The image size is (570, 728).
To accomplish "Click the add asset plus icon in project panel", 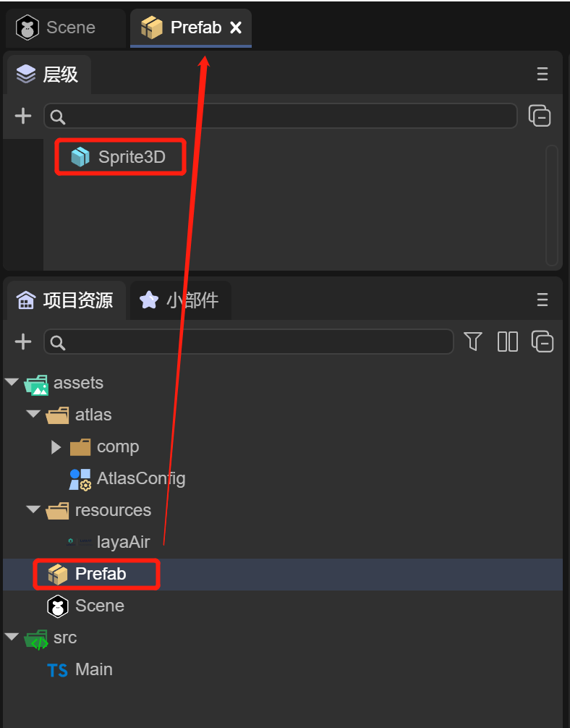I will 23,342.
